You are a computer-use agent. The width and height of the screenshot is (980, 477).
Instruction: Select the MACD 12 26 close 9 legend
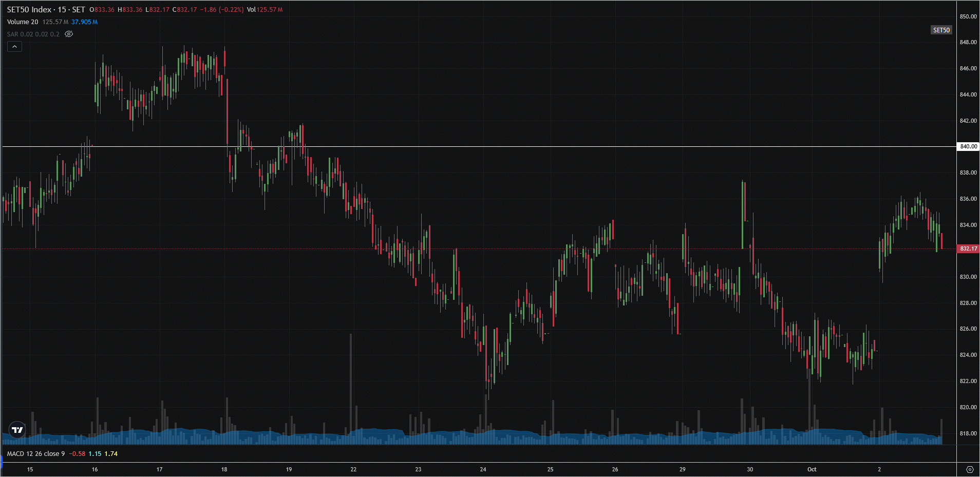point(36,454)
